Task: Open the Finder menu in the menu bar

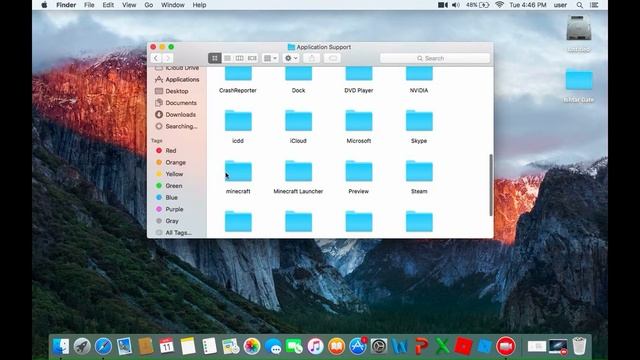Action: click(66, 5)
